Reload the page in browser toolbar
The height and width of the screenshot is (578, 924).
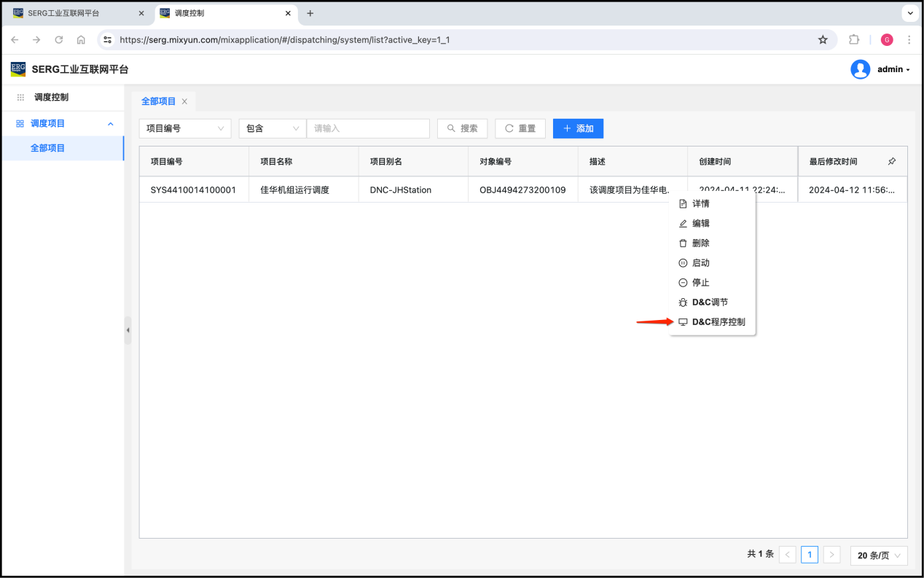(x=59, y=40)
